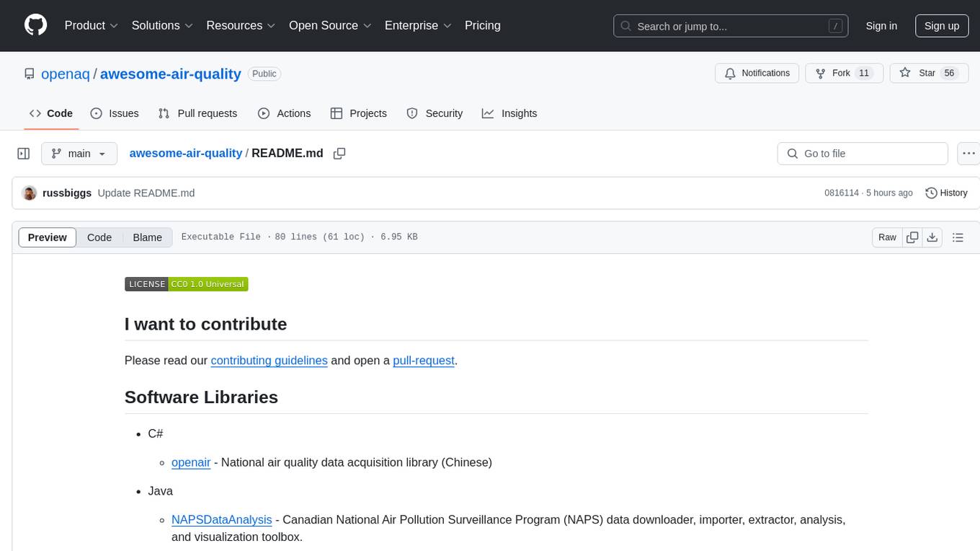The image size is (980, 551).
Task: Open russbiggs avatar image
Action: (x=30, y=193)
